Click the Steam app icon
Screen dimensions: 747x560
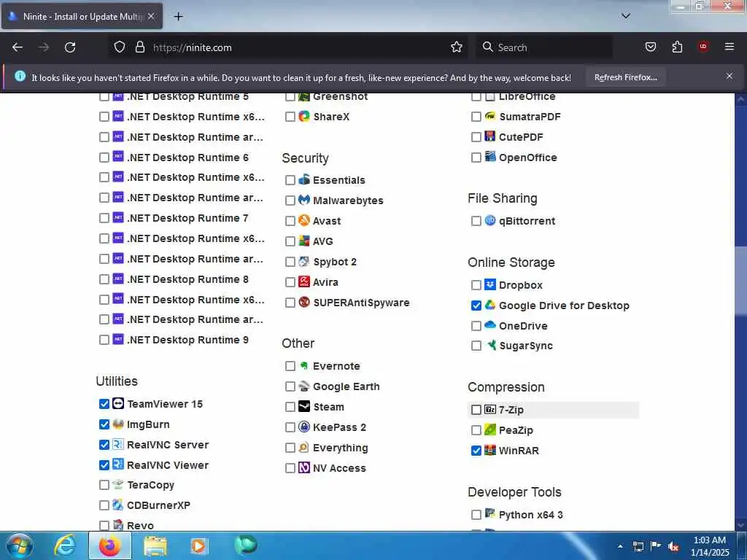point(304,407)
